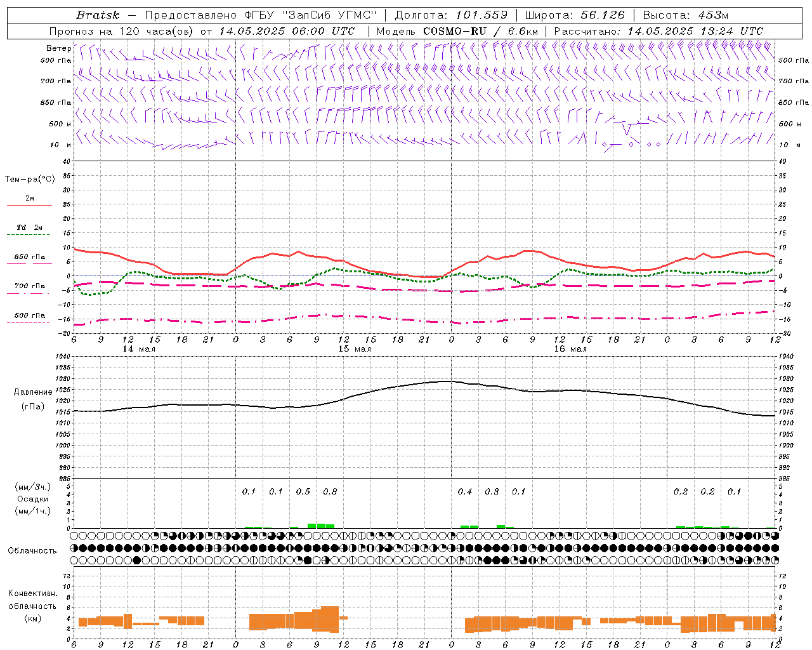Click the 0.8 precipitation total
812x650 pixels.
[330, 492]
